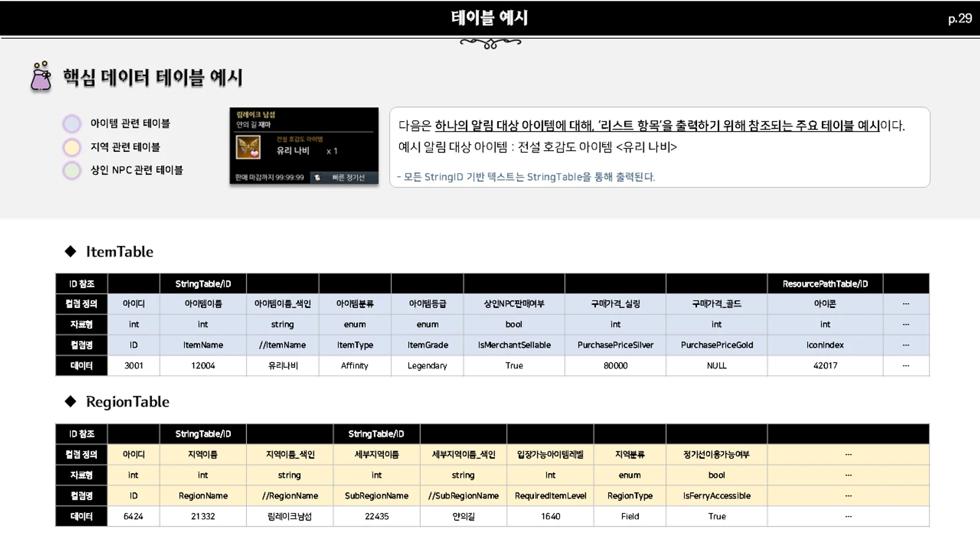Viewport: 980px width, 551px height.
Task: Select the green circle for 상인 NPC 관련 테이블
Action: [72, 170]
